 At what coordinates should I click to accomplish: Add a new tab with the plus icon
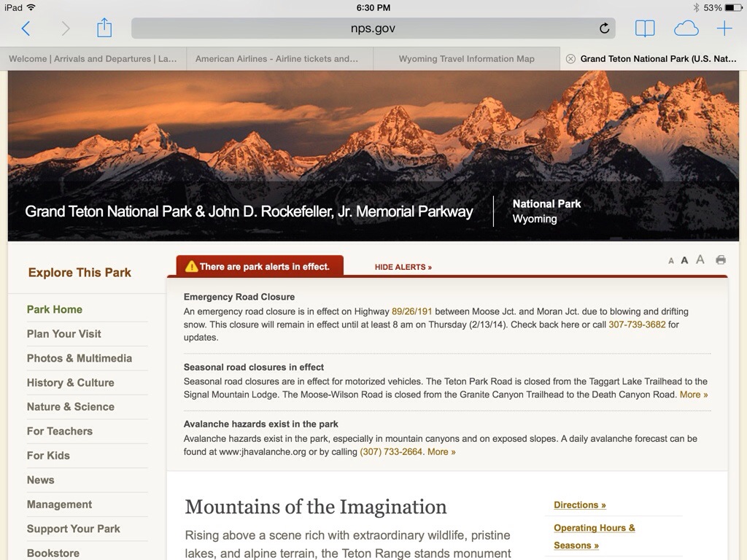[x=724, y=28]
